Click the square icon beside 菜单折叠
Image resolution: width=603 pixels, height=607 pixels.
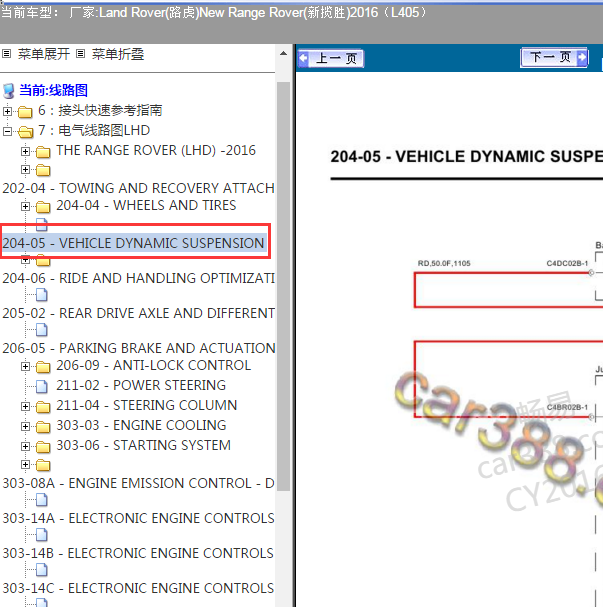coord(81,53)
